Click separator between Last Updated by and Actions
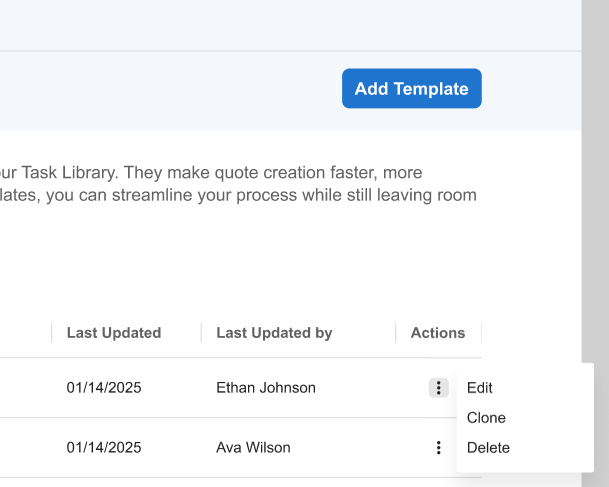The width and height of the screenshot is (609, 487). [396, 333]
